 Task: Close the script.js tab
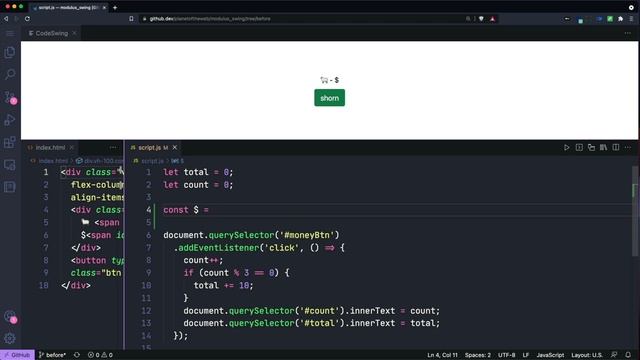click(175, 147)
